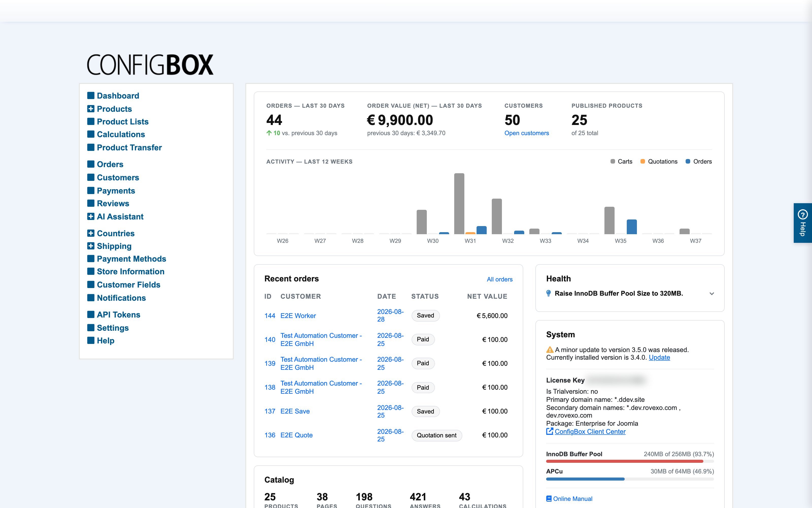This screenshot has width=812, height=508.
Task: Click the lightbulb icon in Health card
Action: [549, 293]
